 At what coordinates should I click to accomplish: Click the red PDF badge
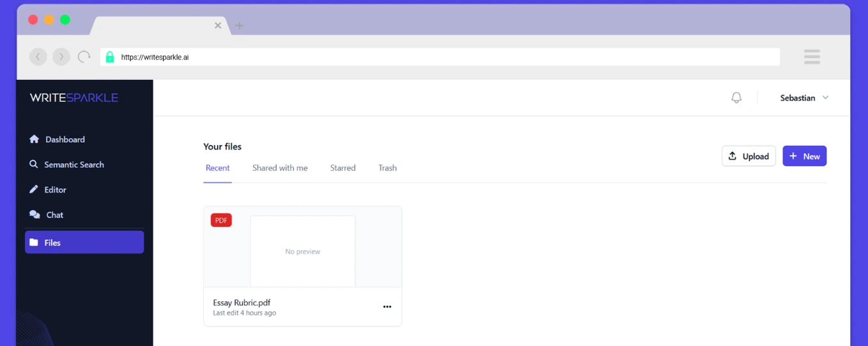pos(221,220)
